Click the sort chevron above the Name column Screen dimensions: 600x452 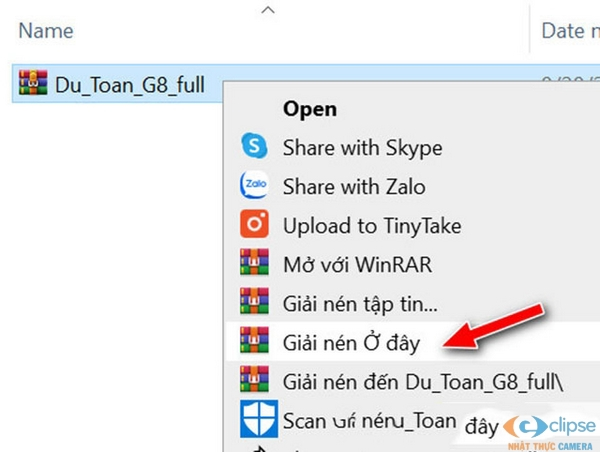tap(266, 10)
